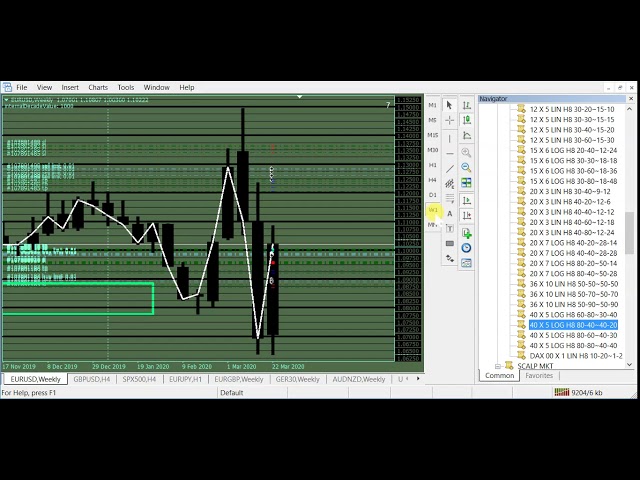
Task: Select the cursor arrow tool
Action: point(449,105)
